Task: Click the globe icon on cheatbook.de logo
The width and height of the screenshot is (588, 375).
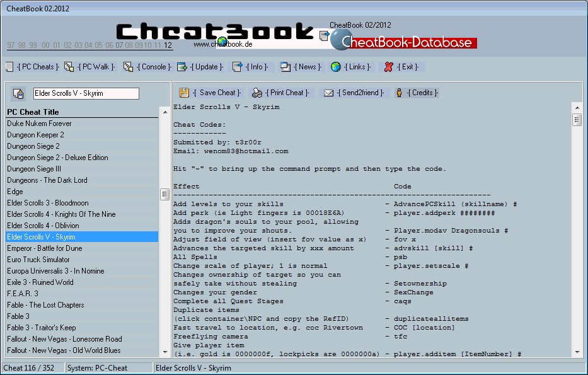Action: pyautogui.click(x=222, y=41)
